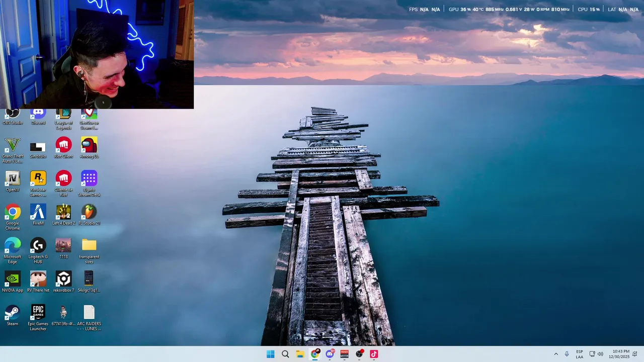
Task: Select the Riot Client desktop icon
Action: pyautogui.click(x=63, y=148)
